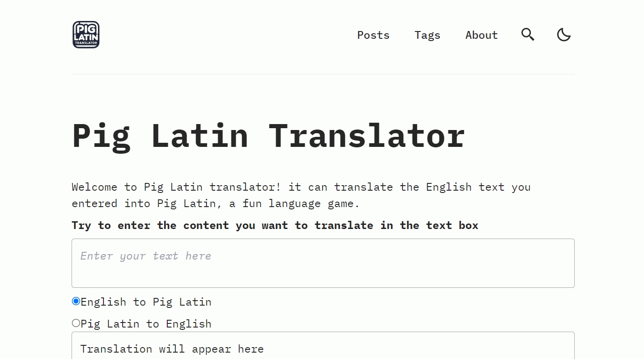Image resolution: width=644 pixels, height=359 pixels.
Task: Select the English to Pig Latin radio button
Action: click(x=76, y=301)
